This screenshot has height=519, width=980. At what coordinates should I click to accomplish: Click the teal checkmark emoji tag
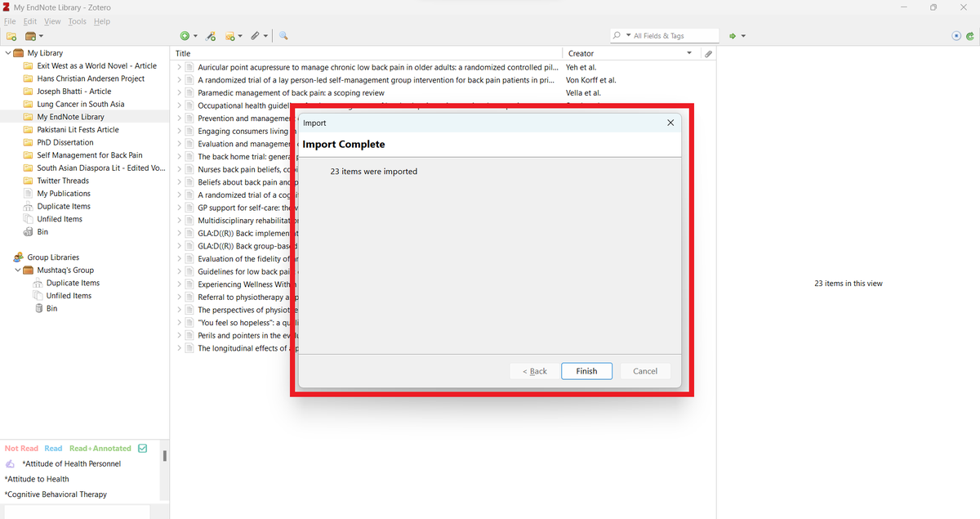(143, 448)
